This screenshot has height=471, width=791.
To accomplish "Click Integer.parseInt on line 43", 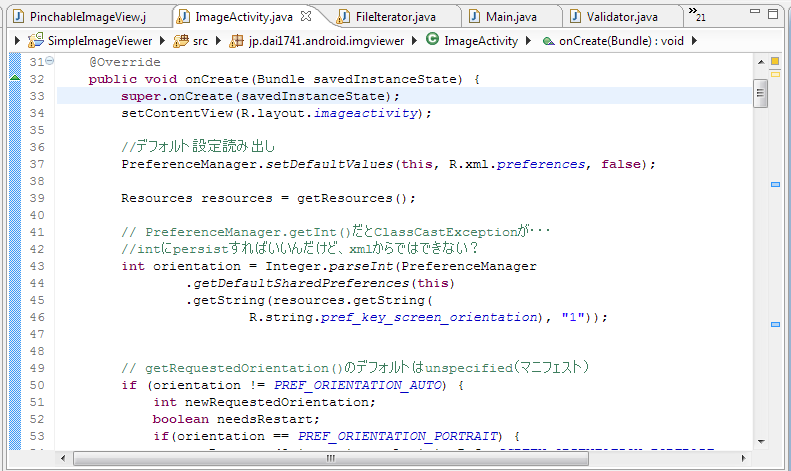I will (x=329, y=266).
